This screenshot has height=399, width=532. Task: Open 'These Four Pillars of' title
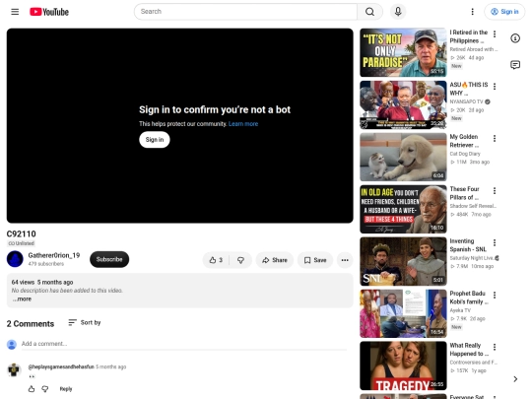[464, 193]
